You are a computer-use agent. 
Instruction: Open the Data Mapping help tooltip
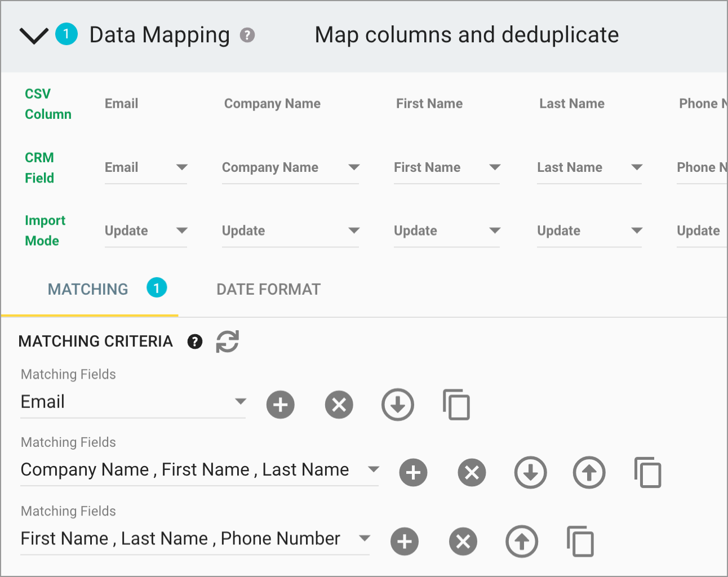[x=247, y=35]
